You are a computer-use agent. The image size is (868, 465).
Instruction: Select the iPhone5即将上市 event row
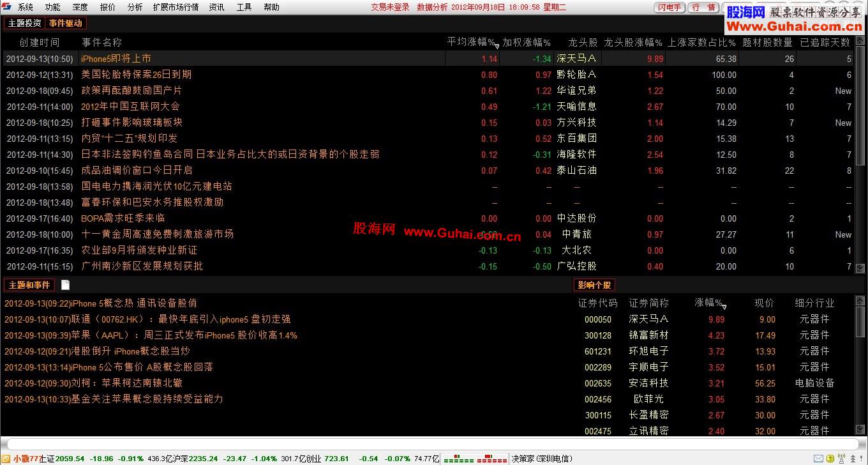coord(428,58)
